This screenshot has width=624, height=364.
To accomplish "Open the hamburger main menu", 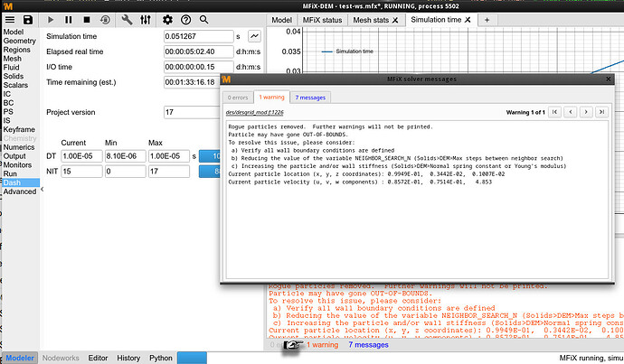I will (10, 20).
